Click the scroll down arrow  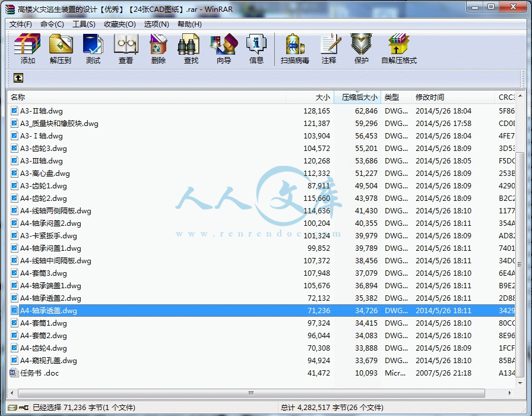(520, 383)
